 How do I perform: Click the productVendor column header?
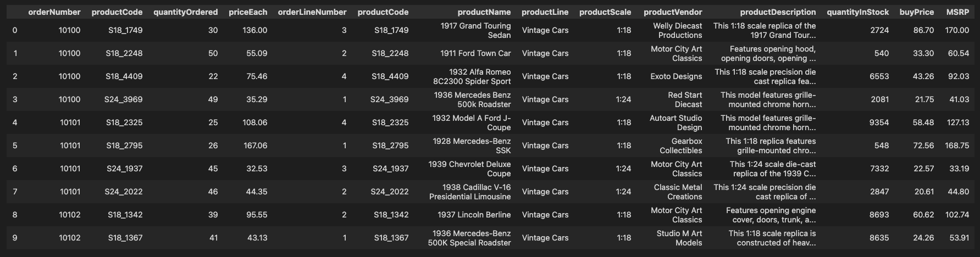(673, 12)
